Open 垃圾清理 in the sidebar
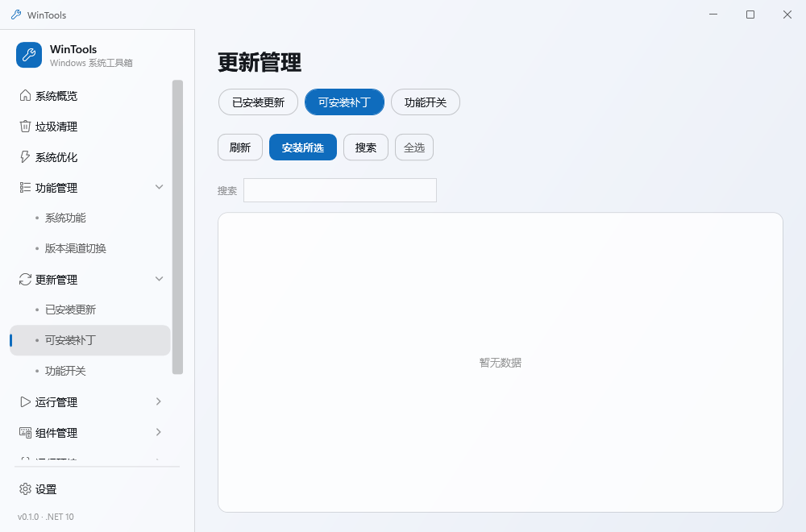 (90, 127)
